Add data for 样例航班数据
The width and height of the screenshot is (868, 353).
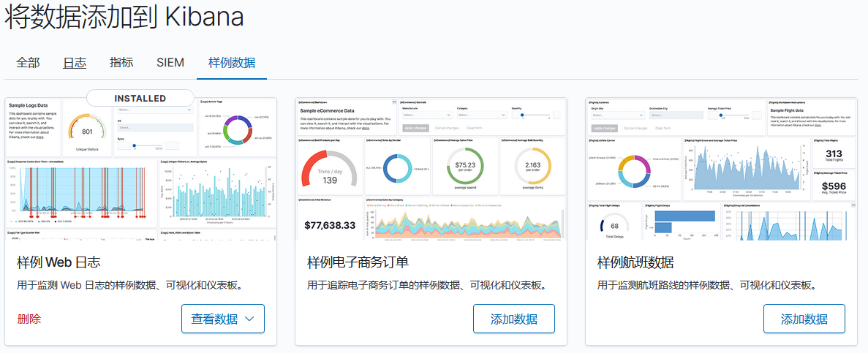(804, 319)
